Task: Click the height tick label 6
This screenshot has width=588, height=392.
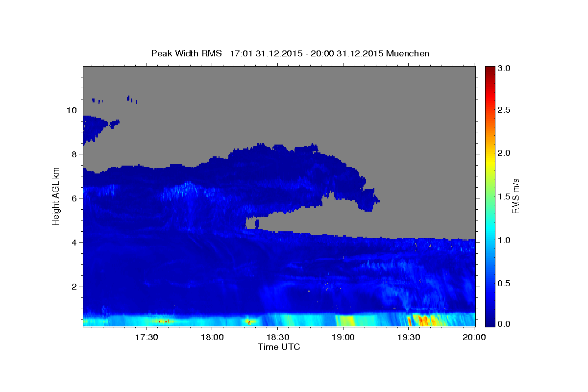Action: (74, 198)
